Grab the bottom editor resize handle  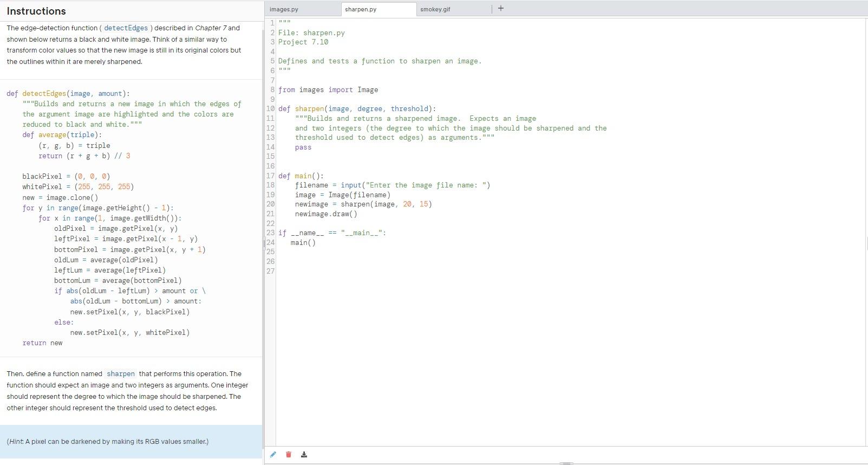pyautogui.click(x=566, y=463)
